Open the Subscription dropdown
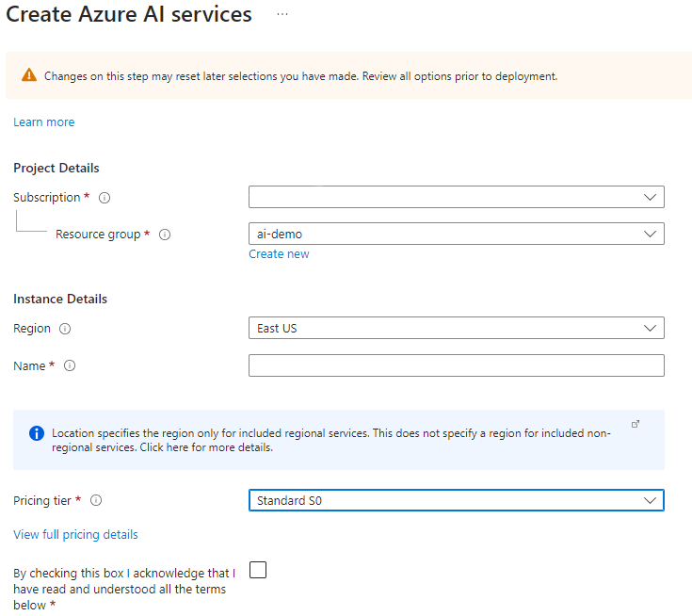Viewport: 692px width, 616px height. coord(457,197)
